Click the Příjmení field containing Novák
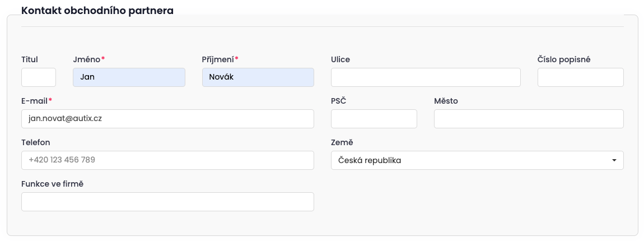 [x=258, y=77]
